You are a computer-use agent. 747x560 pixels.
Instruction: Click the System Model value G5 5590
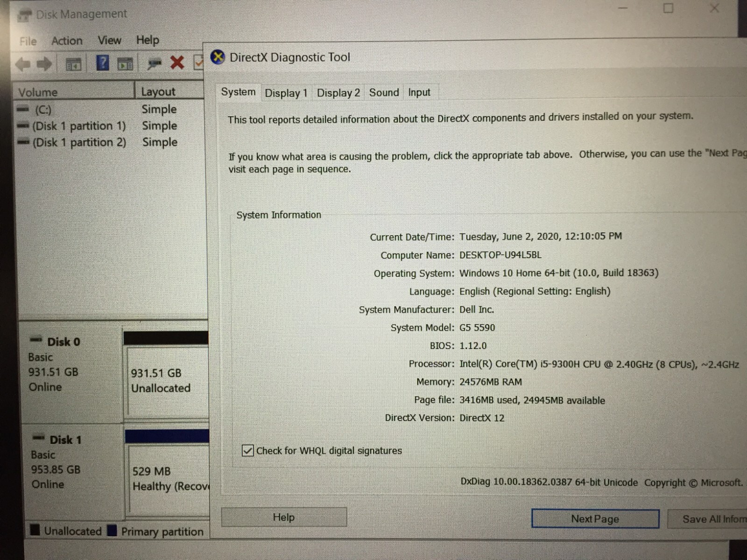[477, 328]
